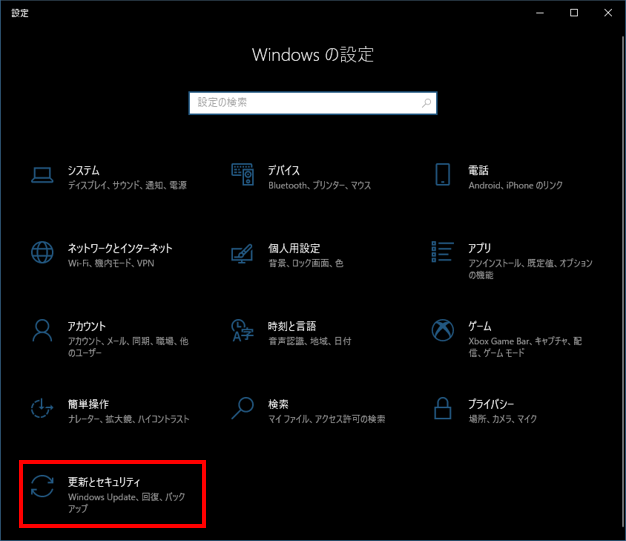Open 個人用設定 heading text
Viewport: 626px width, 541px height.
point(294,248)
